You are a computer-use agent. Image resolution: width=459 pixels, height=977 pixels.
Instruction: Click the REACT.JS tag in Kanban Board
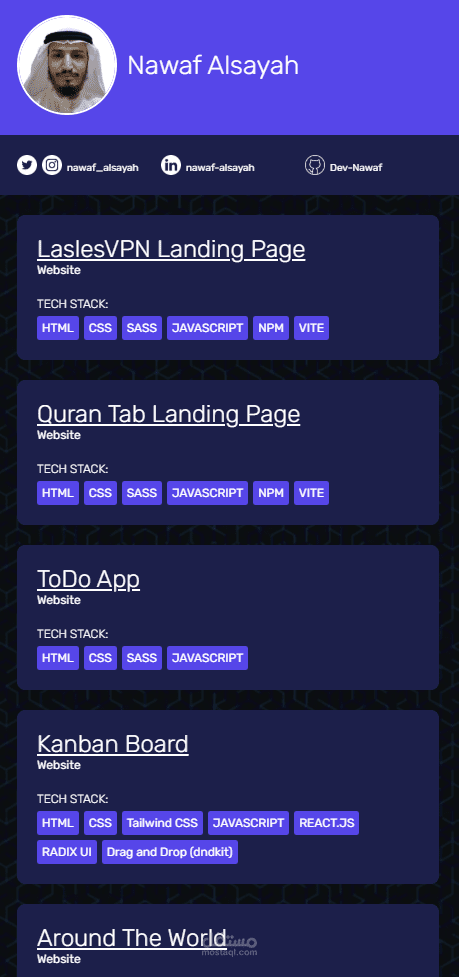tap(326, 822)
